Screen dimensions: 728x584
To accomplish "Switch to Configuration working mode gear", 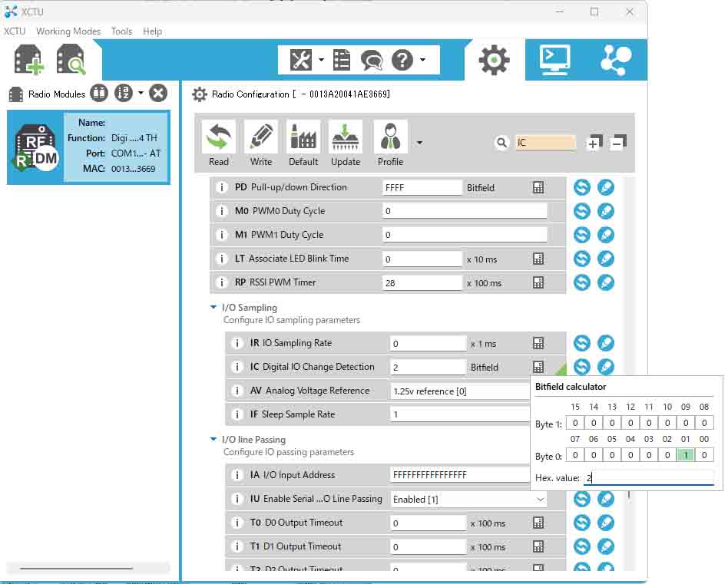I will click(x=494, y=60).
